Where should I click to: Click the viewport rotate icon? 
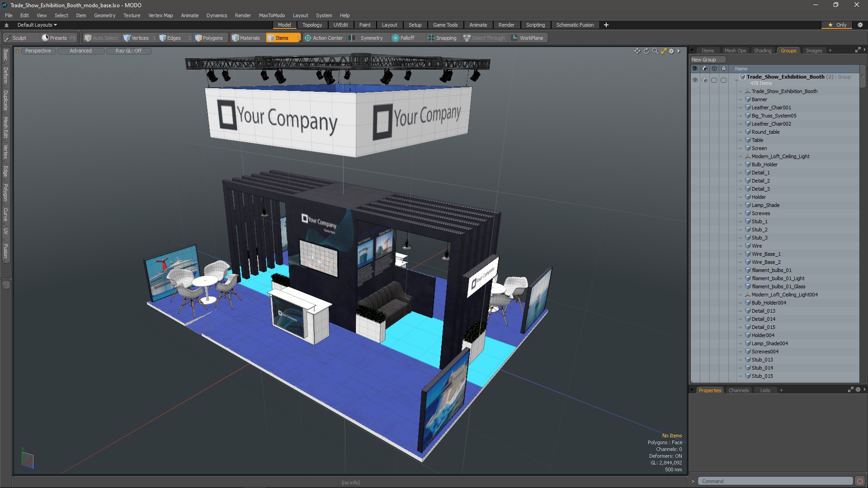[x=646, y=51]
